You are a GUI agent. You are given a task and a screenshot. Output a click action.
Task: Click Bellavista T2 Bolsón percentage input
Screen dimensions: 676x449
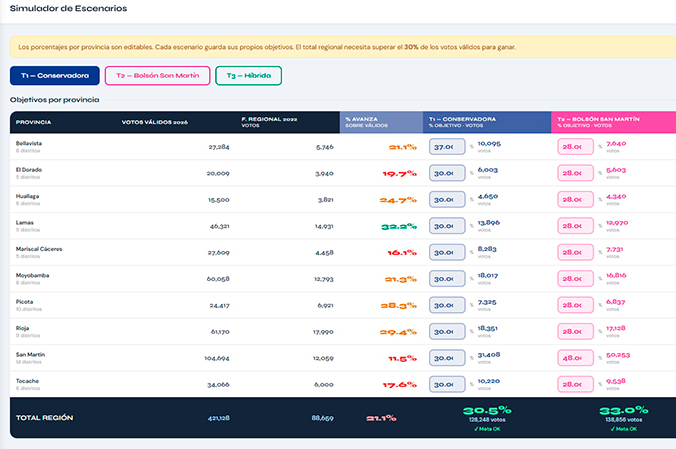coord(575,147)
